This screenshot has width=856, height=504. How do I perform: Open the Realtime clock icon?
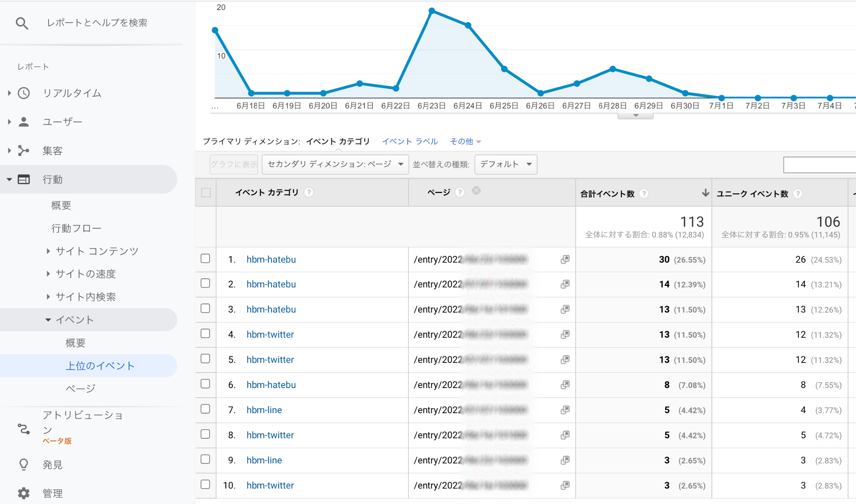[24, 93]
